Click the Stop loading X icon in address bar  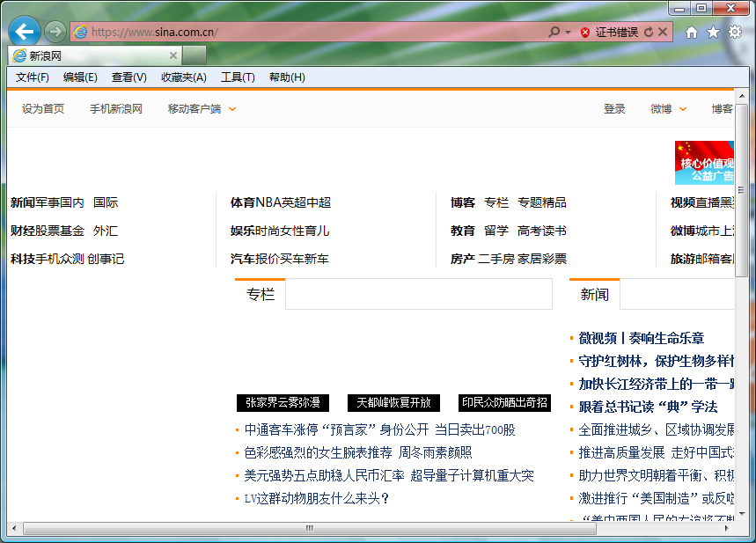click(663, 32)
